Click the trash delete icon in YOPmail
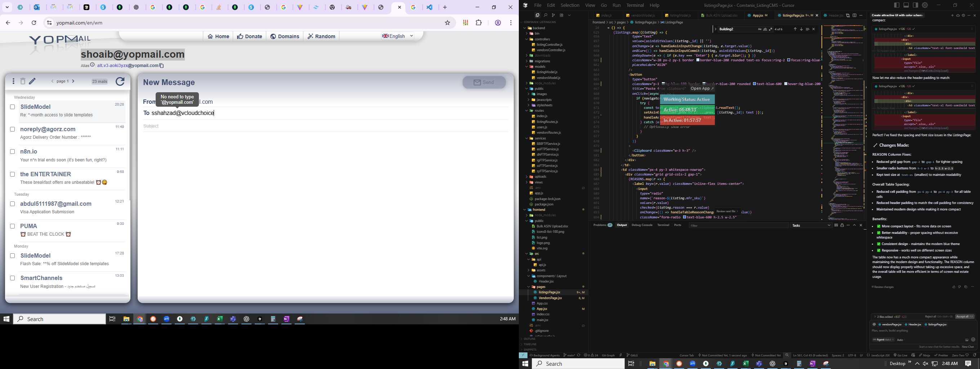The width and height of the screenshot is (980, 369). (x=23, y=81)
